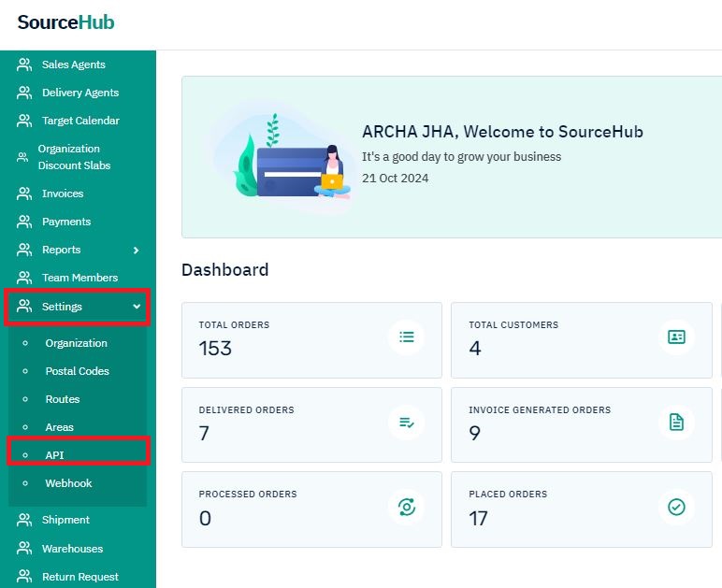The height and width of the screenshot is (588, 722).
Task: Open Postal Codes settings
Action: 77,371
